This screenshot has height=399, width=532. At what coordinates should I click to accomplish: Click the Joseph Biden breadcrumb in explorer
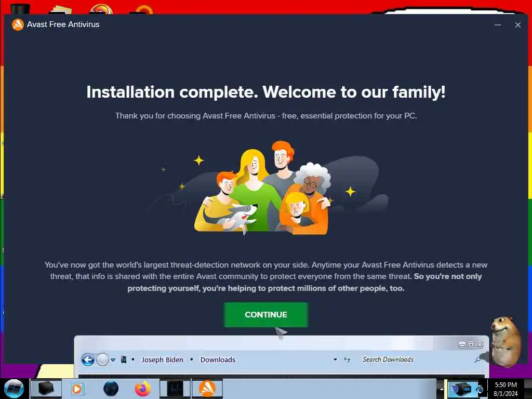(x=162, y=360)
